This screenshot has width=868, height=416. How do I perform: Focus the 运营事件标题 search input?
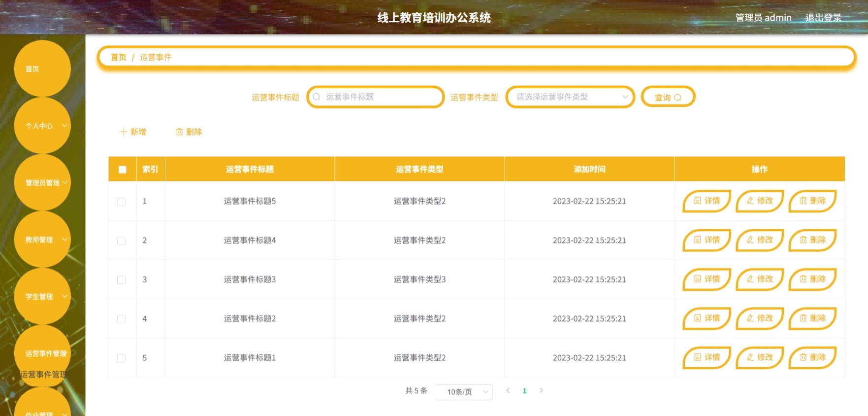click(x=376, y=97)
